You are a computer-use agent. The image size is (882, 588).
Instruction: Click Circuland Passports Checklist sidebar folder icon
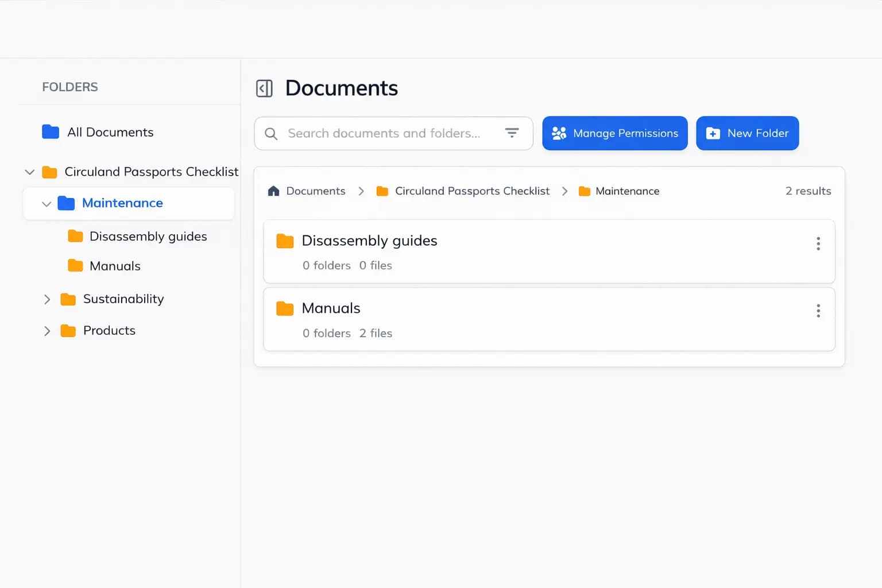pos(49,172)
